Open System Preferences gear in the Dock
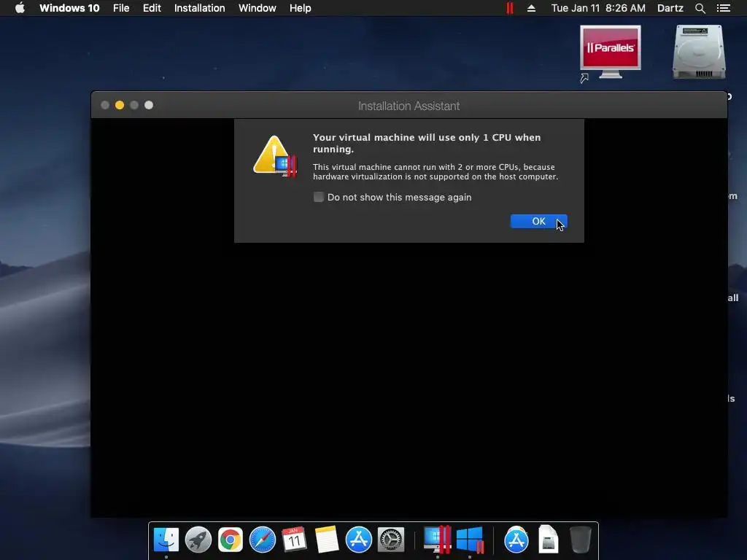The image size is (747, 560). tap(391, 540)
